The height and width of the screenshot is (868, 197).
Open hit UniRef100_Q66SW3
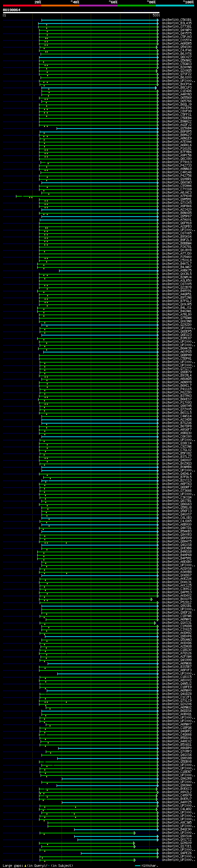177,183
